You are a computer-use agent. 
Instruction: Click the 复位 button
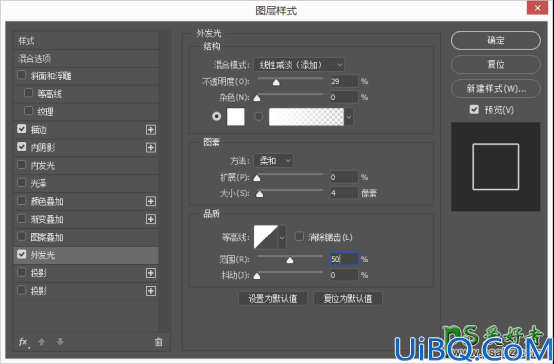[496, 64]
